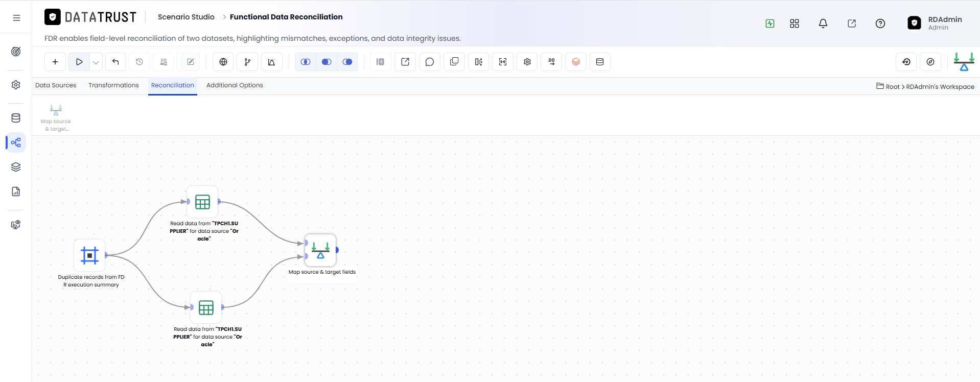The height and width of the screenshot is (382, 980).
Task: Select the inner join toggle icon
Action: coord(306,62)
